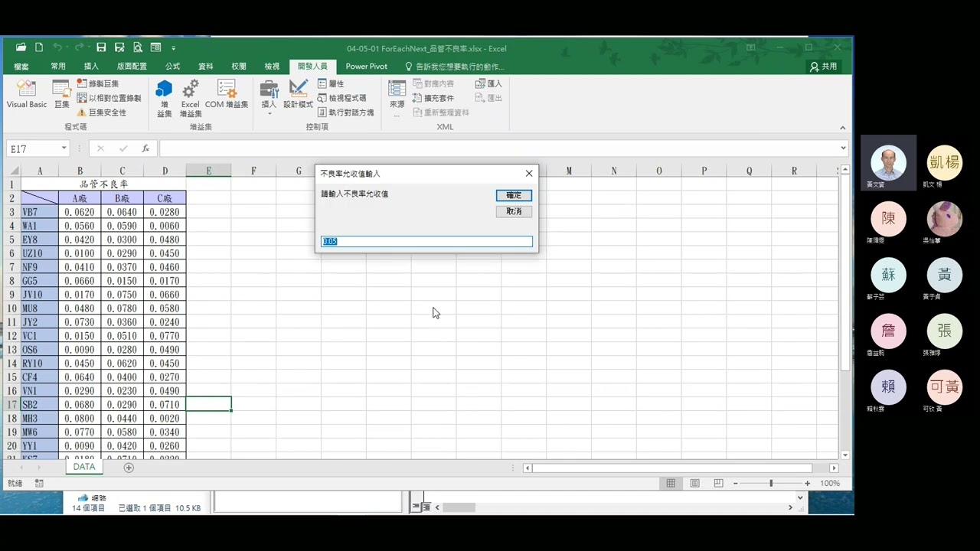The height and width of the screenshot is (551, 980).
Task: Expand the Name Box dropdown
Action: [63, 148]
